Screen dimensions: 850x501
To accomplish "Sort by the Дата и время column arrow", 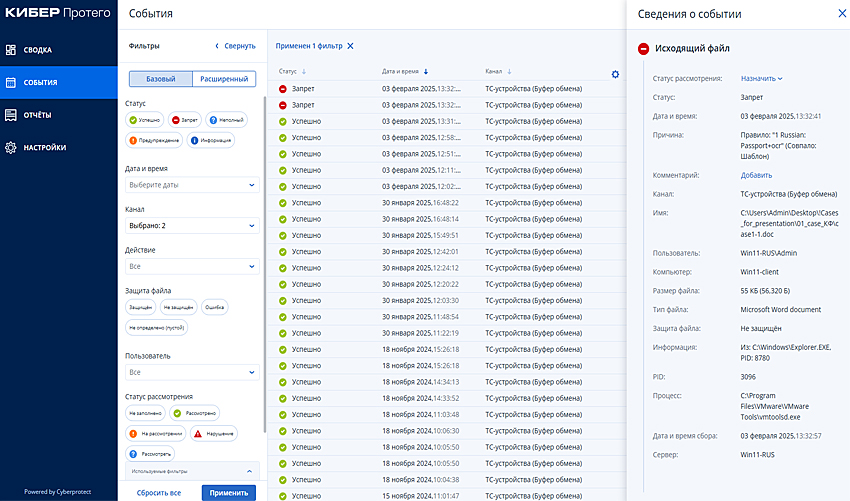I will pyautogui.click(x=426, y=72).
